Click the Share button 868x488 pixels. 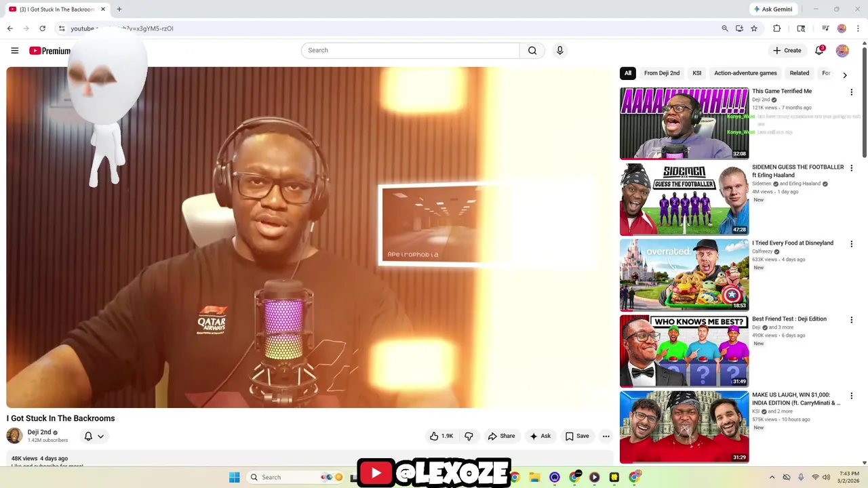501,436
